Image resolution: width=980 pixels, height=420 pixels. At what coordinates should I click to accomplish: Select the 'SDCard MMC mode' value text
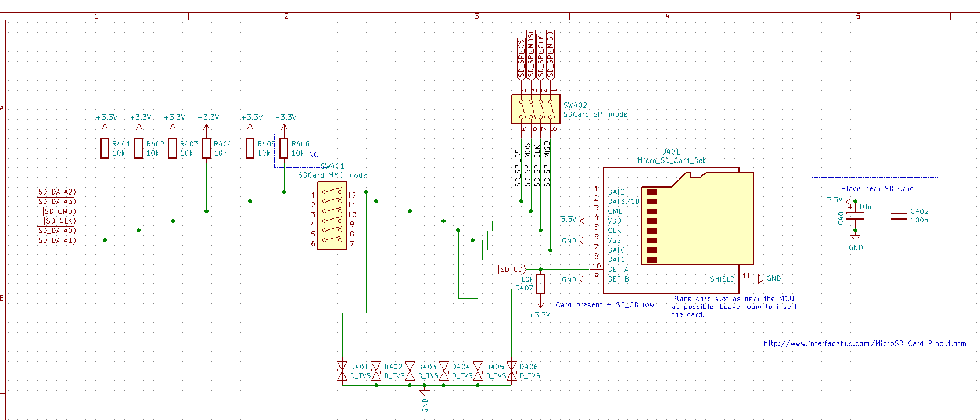click(332, 175)
